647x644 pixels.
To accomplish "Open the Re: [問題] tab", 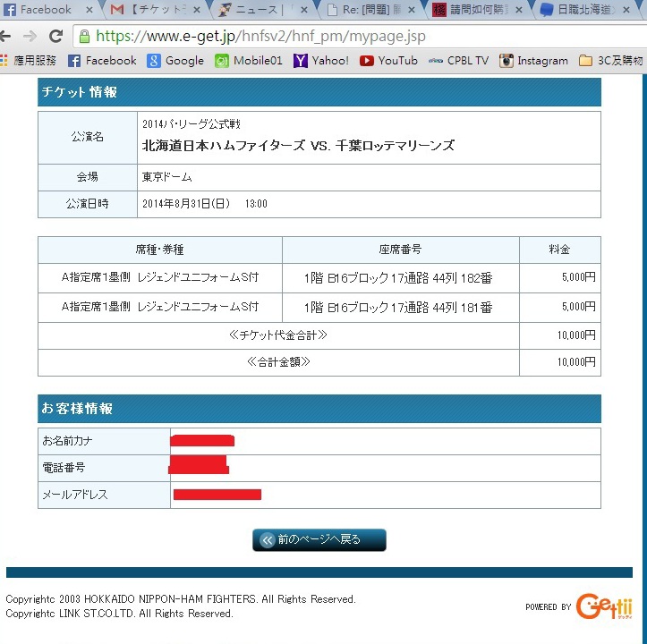I will [x=370, y=10].
